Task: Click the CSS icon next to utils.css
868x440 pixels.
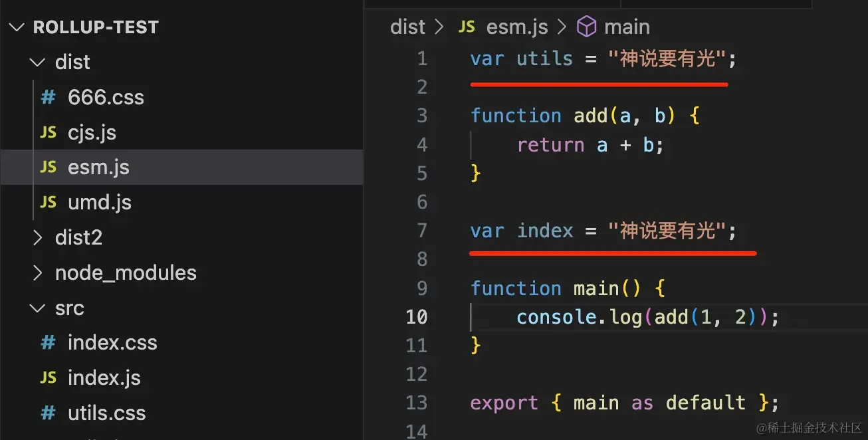Action: 48,413
